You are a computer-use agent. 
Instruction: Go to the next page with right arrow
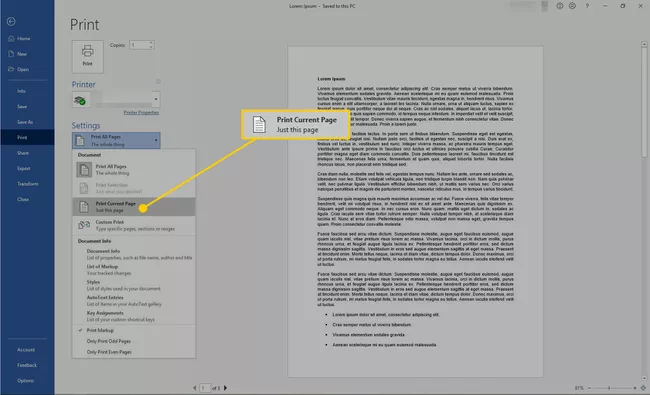point(226,388)
